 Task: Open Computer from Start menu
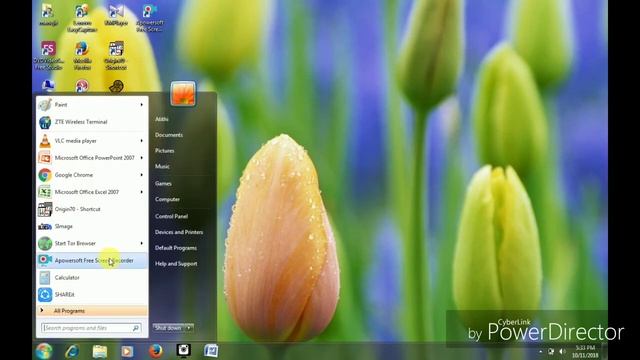[x=167, y=200]
